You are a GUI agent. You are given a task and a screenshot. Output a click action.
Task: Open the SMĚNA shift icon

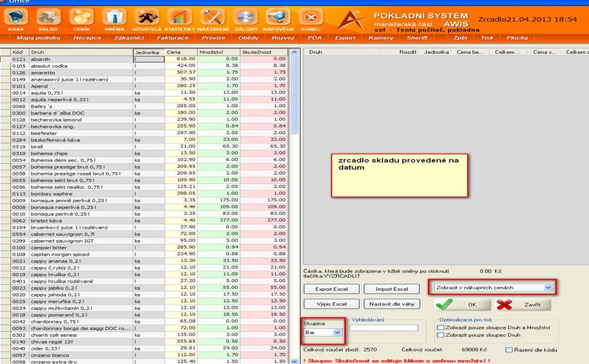coord(114,18)
